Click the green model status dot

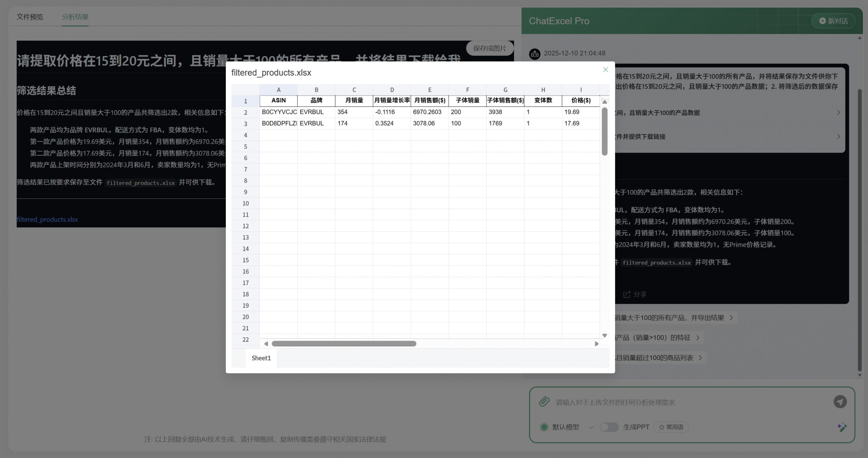545,427
